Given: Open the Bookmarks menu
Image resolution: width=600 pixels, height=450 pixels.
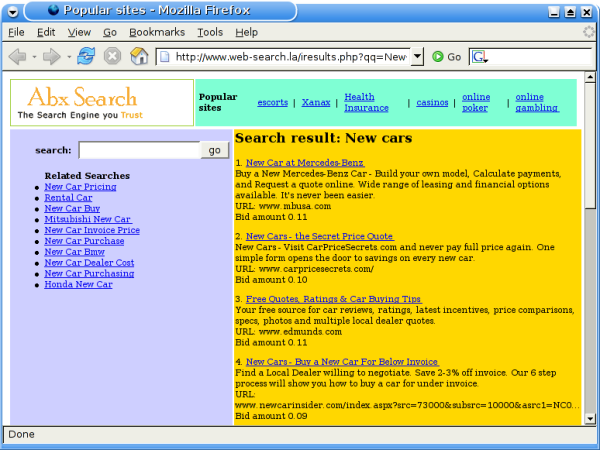Looking at the screenshot, I should 157,32.
